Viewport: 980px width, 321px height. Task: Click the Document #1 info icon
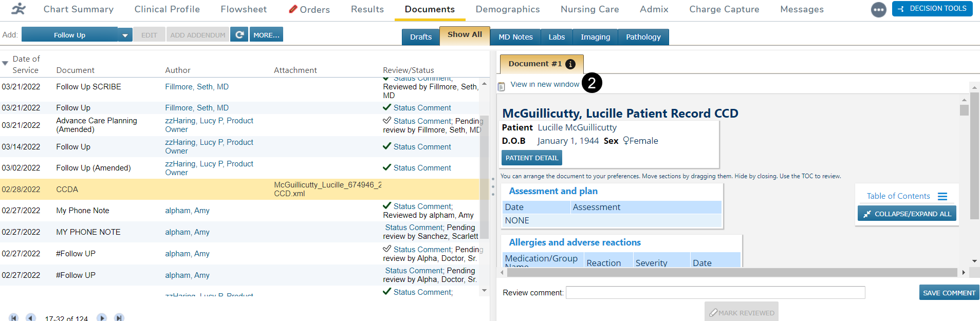click(570, 64)
